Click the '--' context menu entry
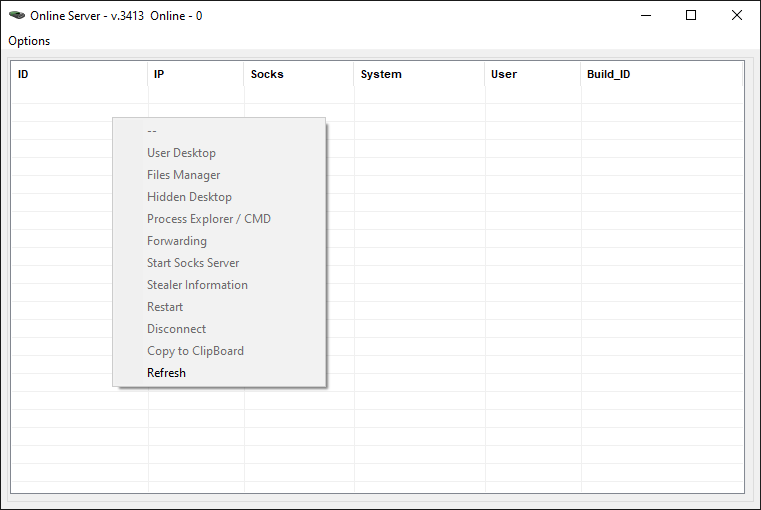761x510 pixels. click(x=219, y=131)
